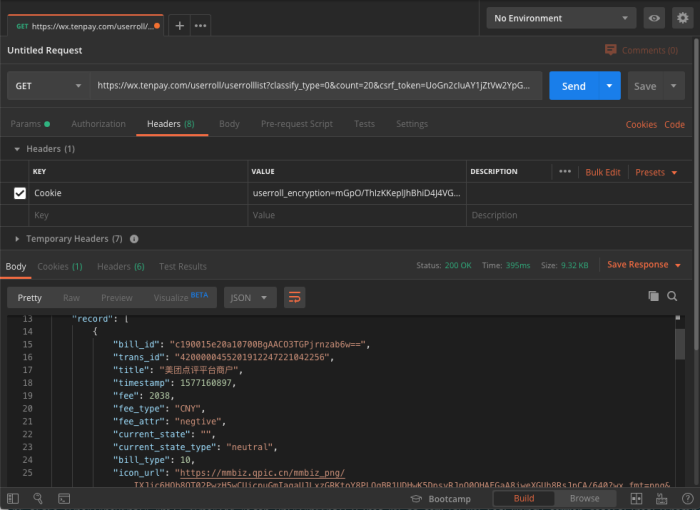The image size is (700, 510).
Task: Open JSON format dropdown
Action: [x=250, y=297]
